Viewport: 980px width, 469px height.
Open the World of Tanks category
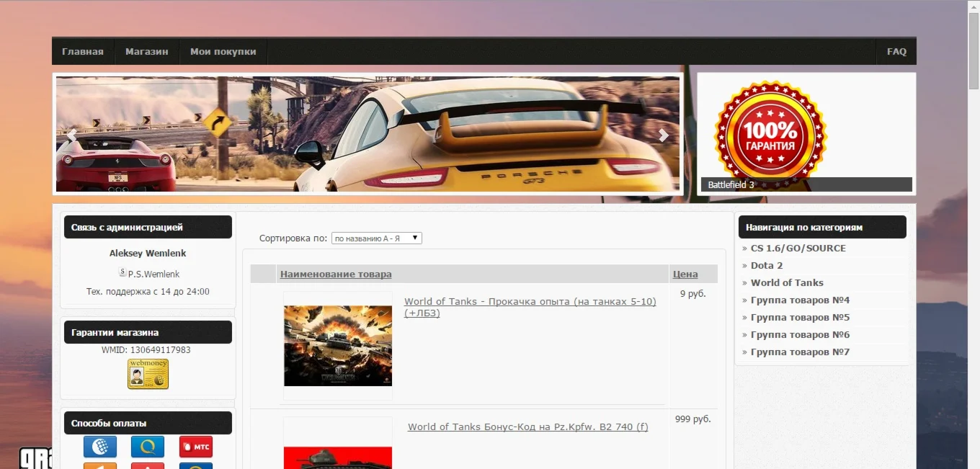787,282
